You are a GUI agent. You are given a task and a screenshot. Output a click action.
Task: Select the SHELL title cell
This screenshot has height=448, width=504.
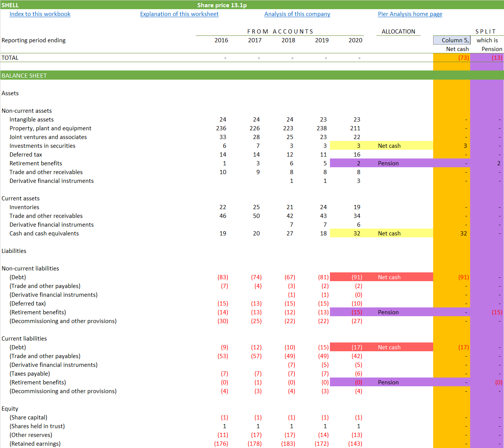(x=10, y=5)
